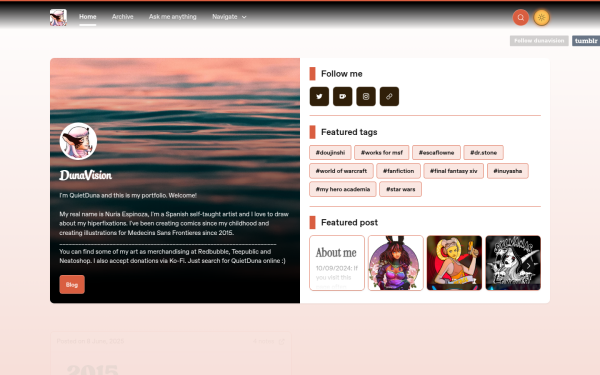Click the blog avatar logo in navbar
Screen dimensions: 600x375
(x=58, y=17)
